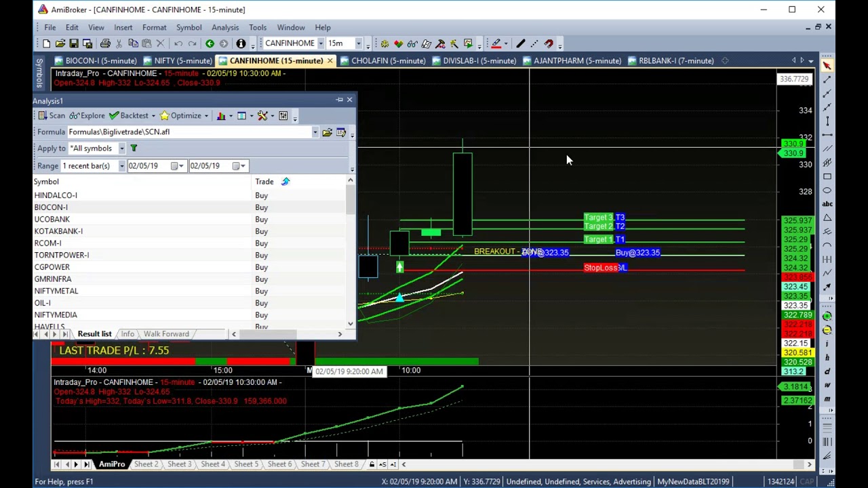Select the line color pencil tool
The image size is (868, 488).
click(496, 43)
